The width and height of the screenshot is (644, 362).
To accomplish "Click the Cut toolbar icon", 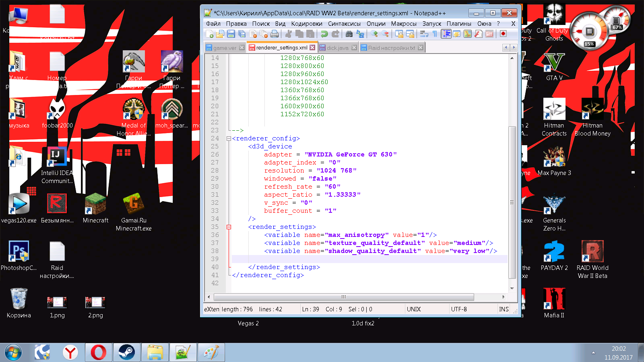I will coord(288,34).
